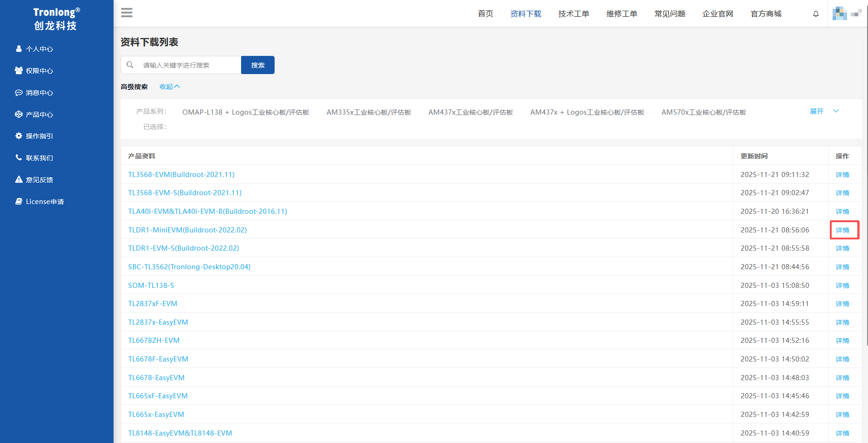Screen dimensions: 868x443
Task: Open 维修工单 navigation item
Action: (622, 14)
